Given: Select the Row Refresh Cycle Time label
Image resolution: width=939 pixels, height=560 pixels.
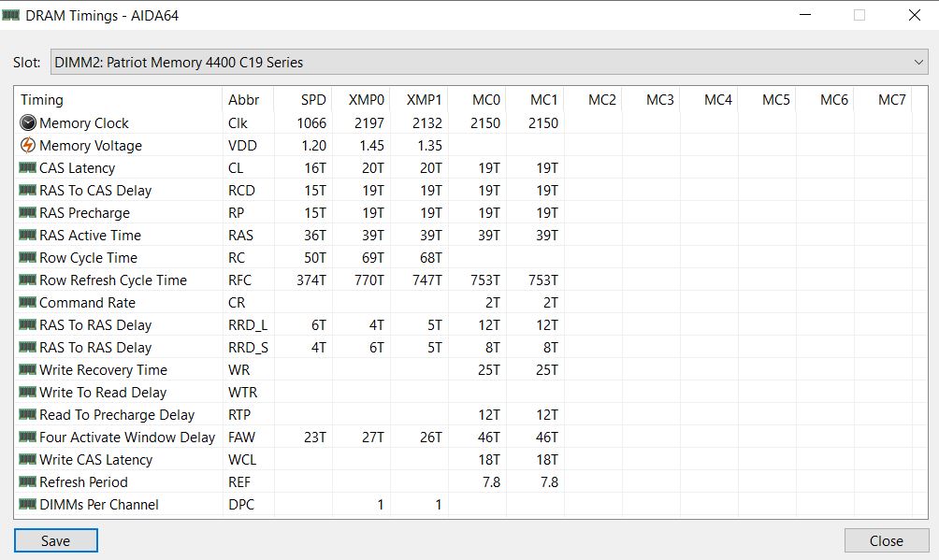Looking at the screenshot, I should [113, 280].
